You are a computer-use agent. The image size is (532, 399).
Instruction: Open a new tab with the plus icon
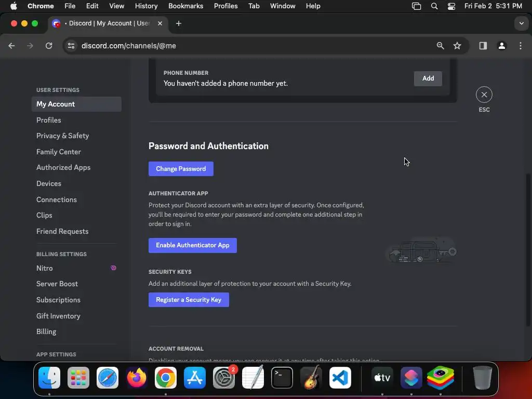pyautogui.click(x=179, y=23)
